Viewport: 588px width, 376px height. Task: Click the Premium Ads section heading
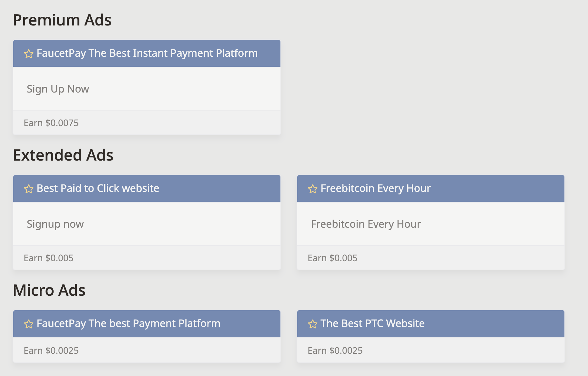tap(62, 20)
